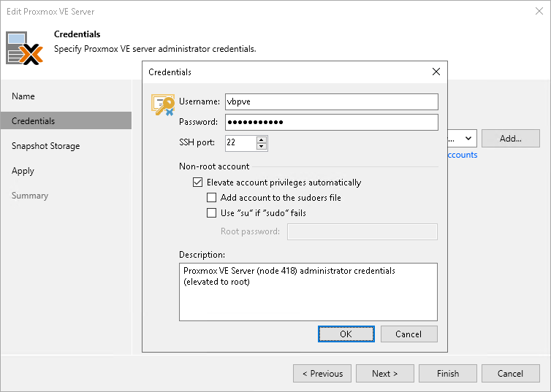Viewport: 551px width, 392px height.
Task: Click the SSH port value field
Action: coord(240,143)
